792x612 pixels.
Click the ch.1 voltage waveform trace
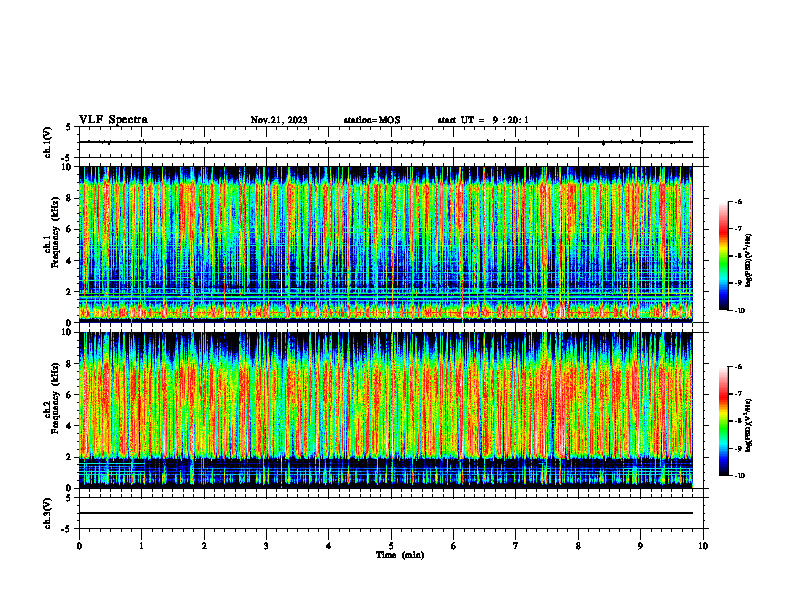[386, 142]
